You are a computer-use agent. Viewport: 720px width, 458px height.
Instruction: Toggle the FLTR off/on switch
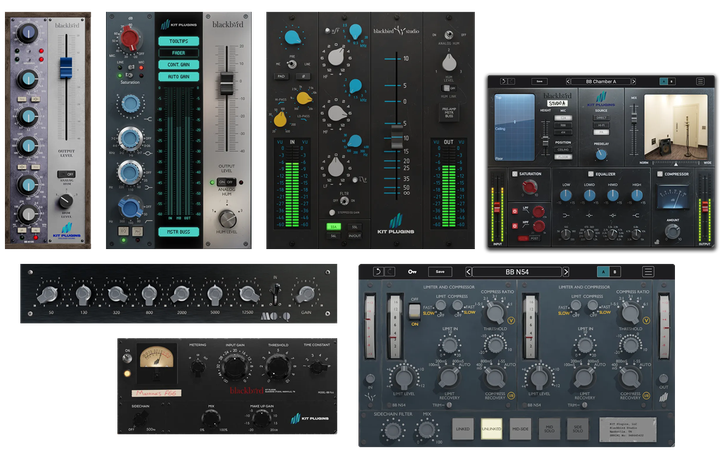[344, 201]
